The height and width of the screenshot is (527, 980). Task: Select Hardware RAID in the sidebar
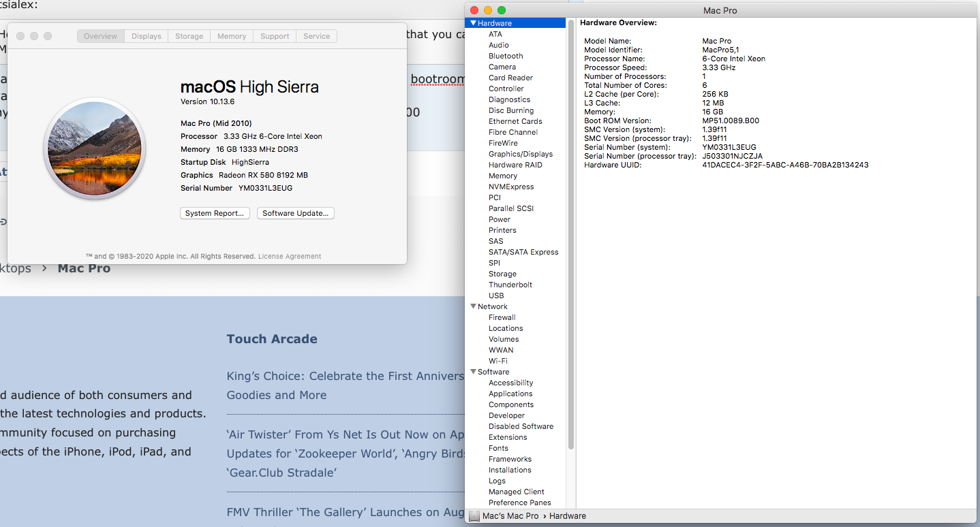[515, 165]
